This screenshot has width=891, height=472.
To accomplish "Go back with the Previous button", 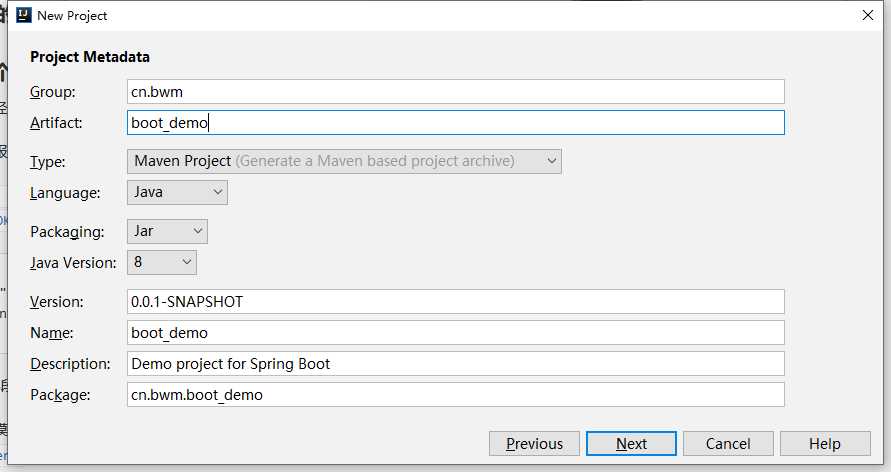I will point(534,444).
